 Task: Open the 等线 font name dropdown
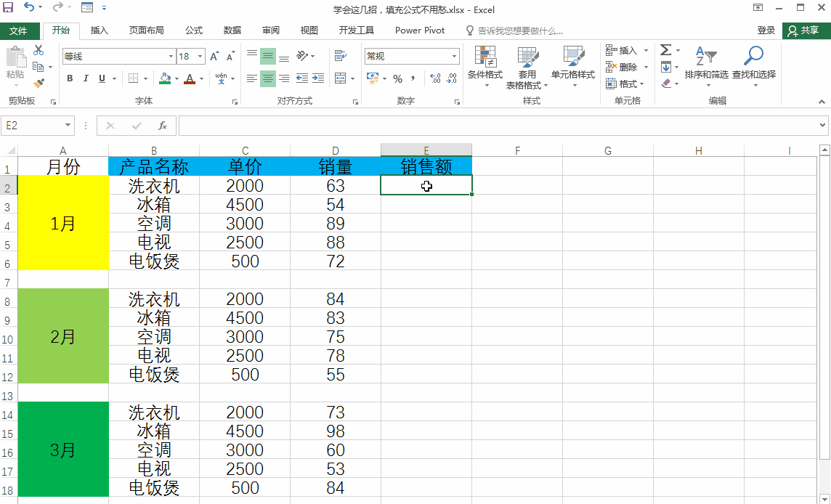(x=171, y=56)
